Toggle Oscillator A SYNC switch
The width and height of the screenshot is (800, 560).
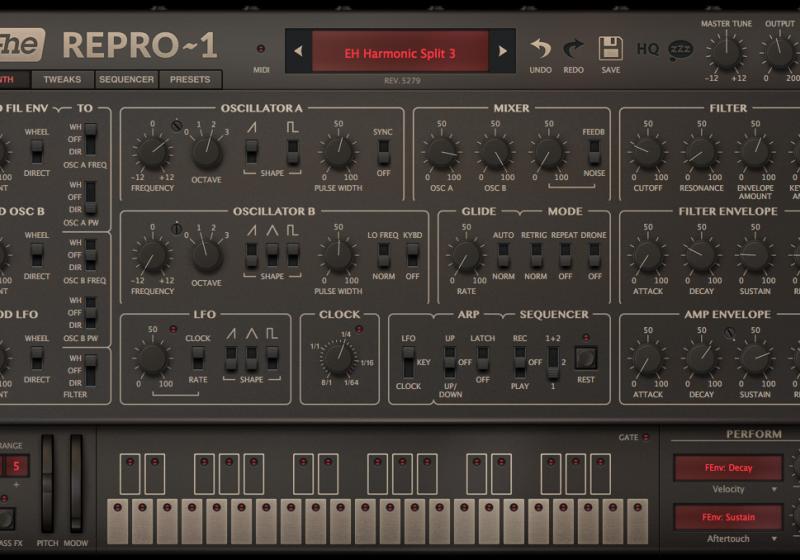pos(383,151)
